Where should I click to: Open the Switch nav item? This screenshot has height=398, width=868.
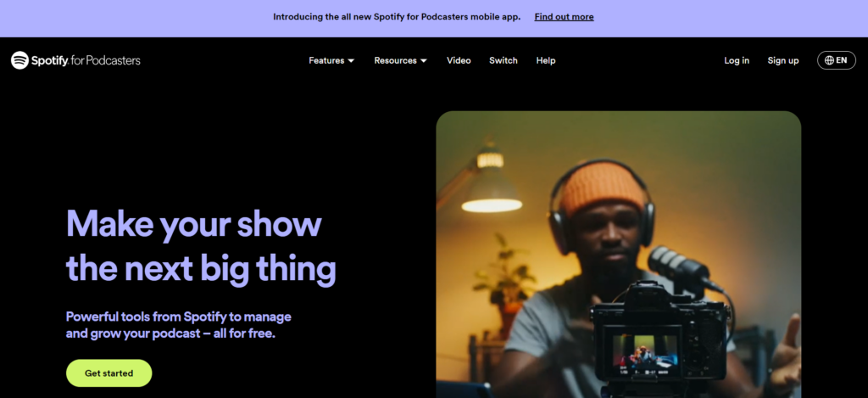click(504, 60)
